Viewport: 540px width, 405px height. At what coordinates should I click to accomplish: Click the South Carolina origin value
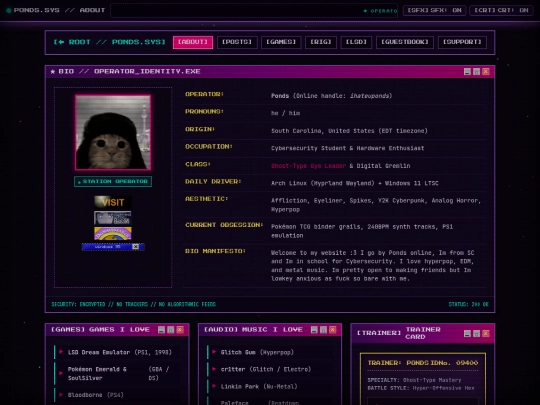(349, 131)
